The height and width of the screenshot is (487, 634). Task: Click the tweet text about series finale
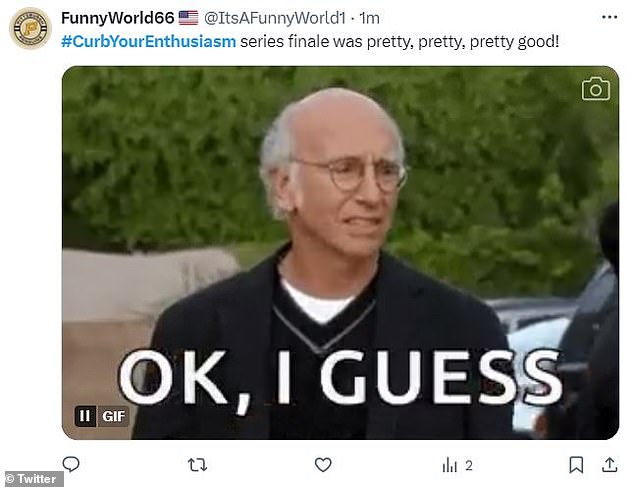point(399,41)
